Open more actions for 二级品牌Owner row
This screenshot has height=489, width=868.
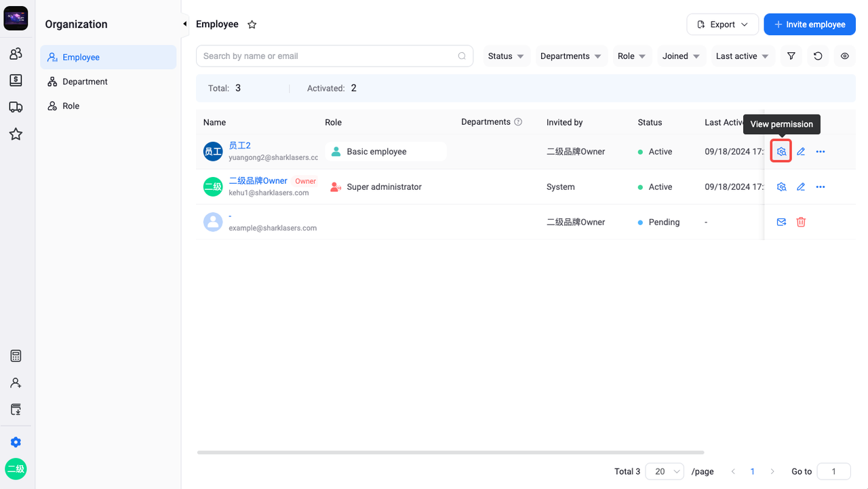(x=821, y=187)
